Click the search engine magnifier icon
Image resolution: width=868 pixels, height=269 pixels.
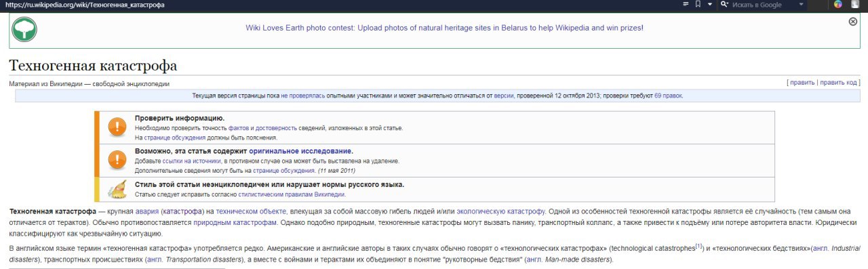pos(724,4)
